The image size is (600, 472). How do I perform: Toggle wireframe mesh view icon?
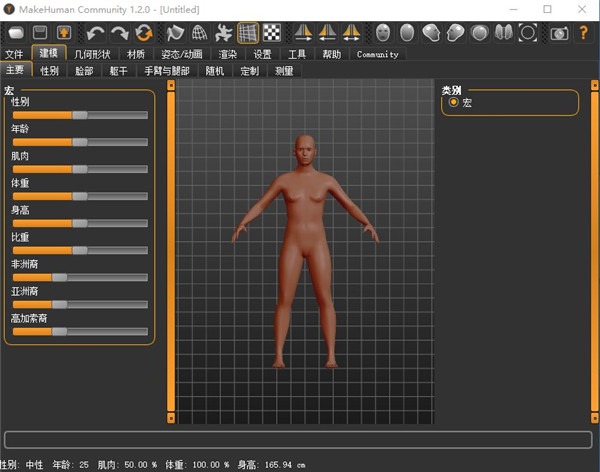[199, 33]
